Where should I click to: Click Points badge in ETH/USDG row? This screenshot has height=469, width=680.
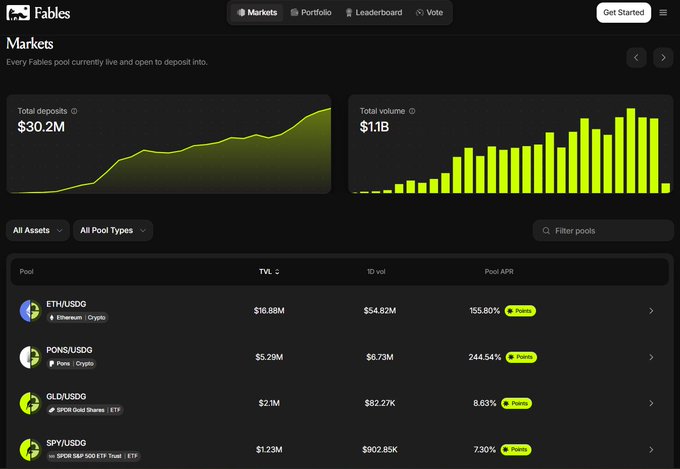click(520, 311)
